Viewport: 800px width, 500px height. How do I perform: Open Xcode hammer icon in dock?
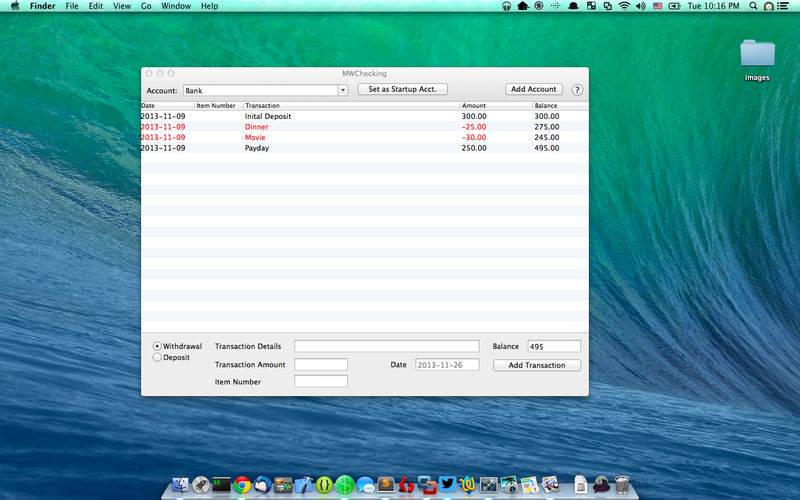coord(304,485)
